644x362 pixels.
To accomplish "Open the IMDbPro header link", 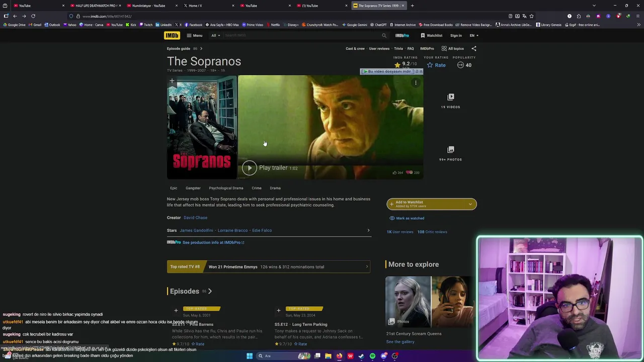I will 402,35.
